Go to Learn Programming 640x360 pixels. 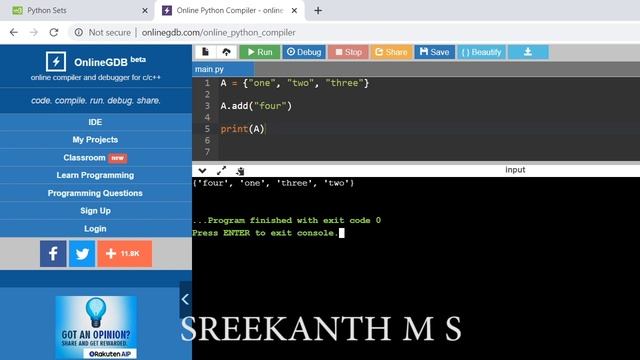click(x=96, y=175)
